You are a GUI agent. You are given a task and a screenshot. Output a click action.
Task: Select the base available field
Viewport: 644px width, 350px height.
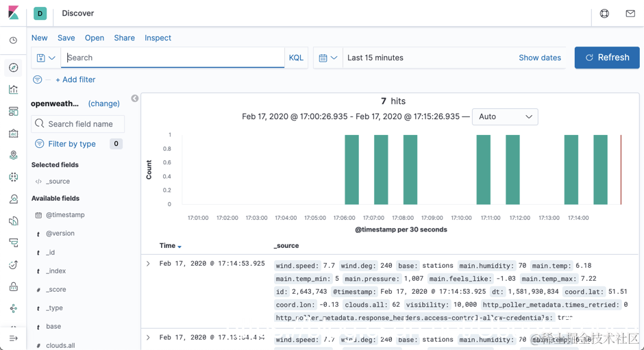(x=53, y=326)
